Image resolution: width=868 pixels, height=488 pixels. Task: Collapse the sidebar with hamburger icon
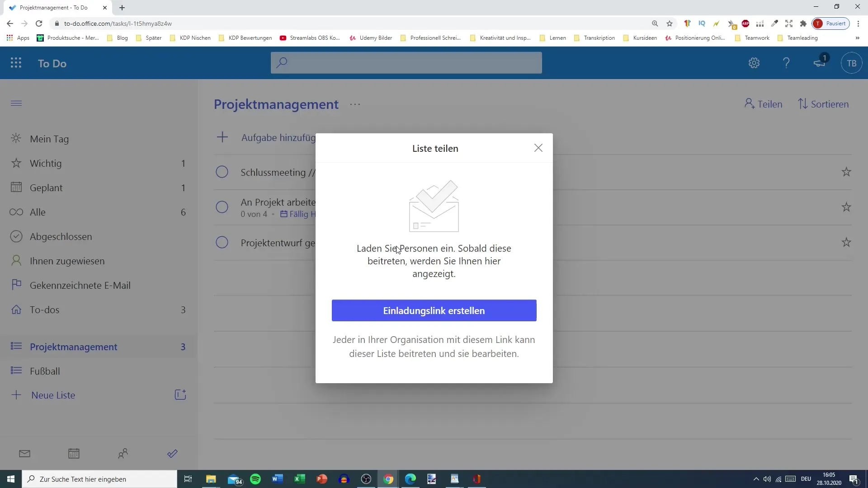[16, 103]
